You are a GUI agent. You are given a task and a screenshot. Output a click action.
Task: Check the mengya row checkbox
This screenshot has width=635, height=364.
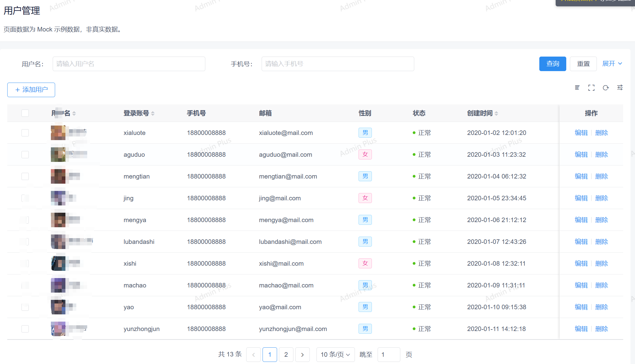pyautogui.click(x=25, y=220)
